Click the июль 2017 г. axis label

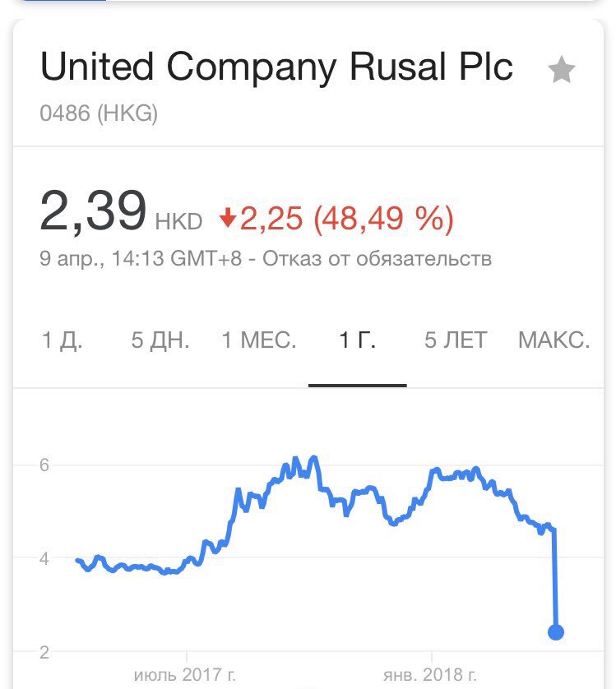pos(185,674)
